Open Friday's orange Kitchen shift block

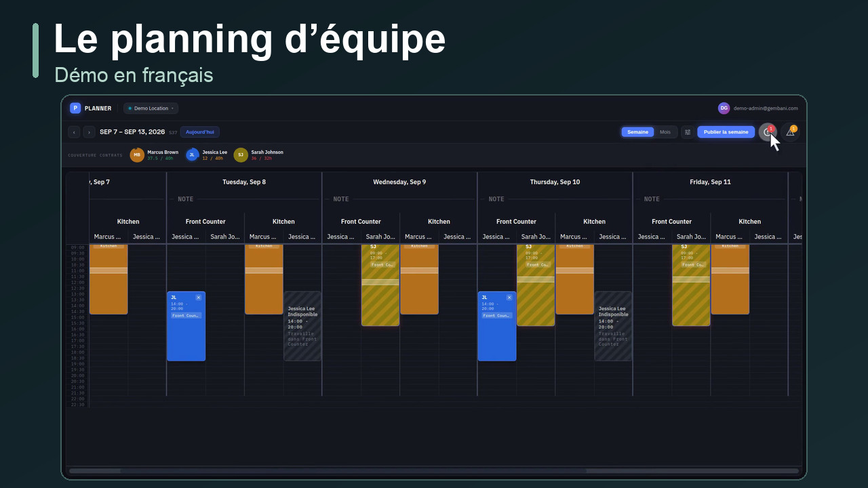(730, 279)
